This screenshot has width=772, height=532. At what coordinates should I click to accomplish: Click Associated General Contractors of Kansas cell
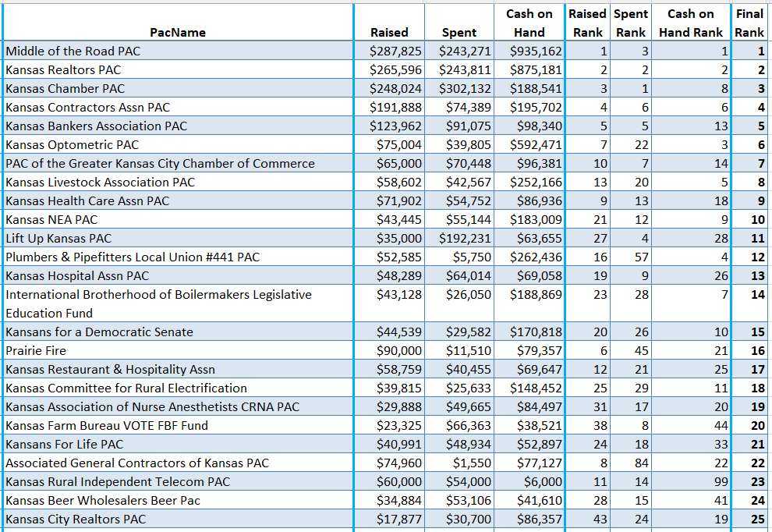(x=178, y=463)
